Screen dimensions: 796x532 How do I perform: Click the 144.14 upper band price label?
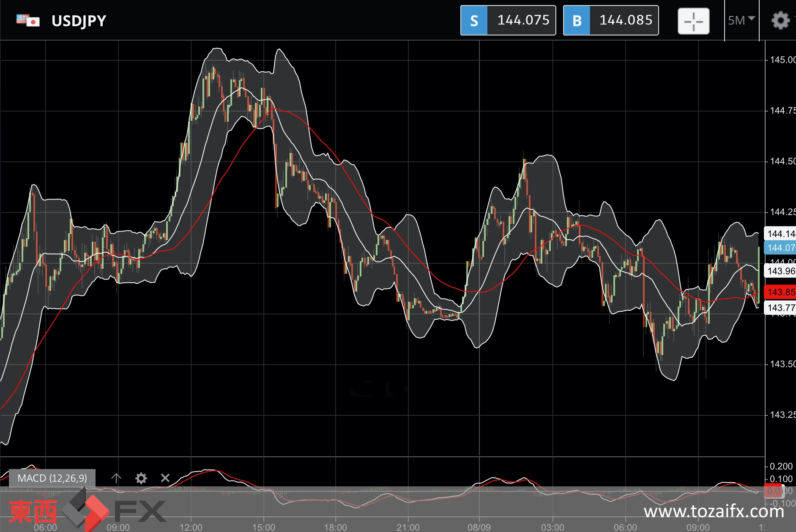coord(780,234)
